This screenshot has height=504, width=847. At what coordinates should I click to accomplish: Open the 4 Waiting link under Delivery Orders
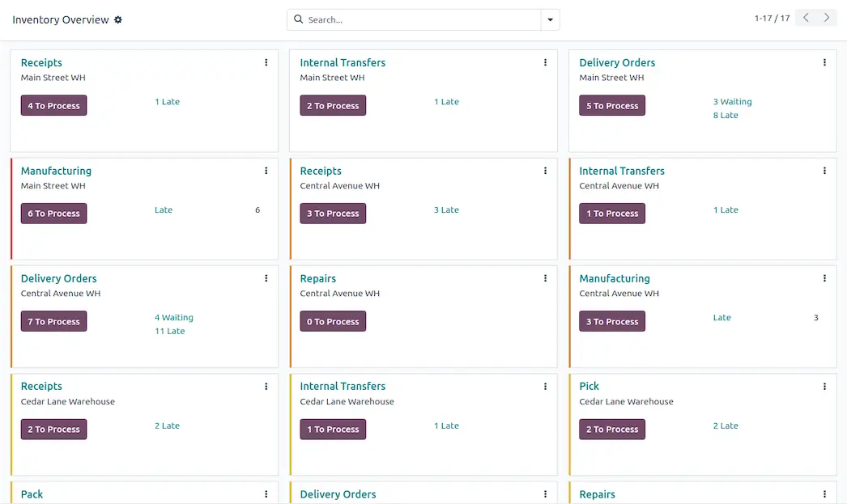coord(173,318)
